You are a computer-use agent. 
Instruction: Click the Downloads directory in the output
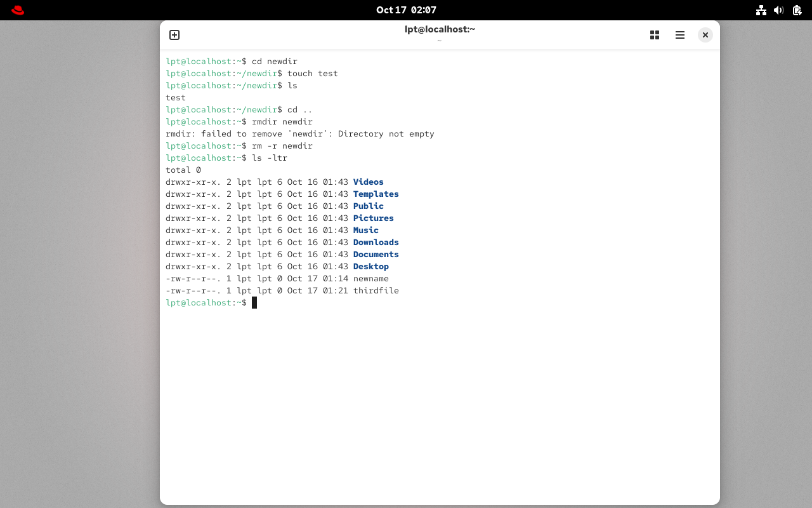click(376, 243)
